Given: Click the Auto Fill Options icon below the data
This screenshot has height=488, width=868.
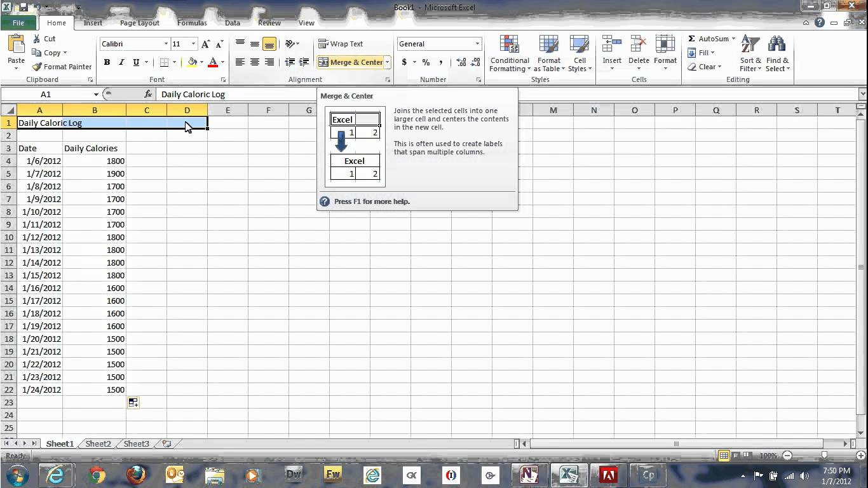Looking at the screenshot, I should (133, 403).
